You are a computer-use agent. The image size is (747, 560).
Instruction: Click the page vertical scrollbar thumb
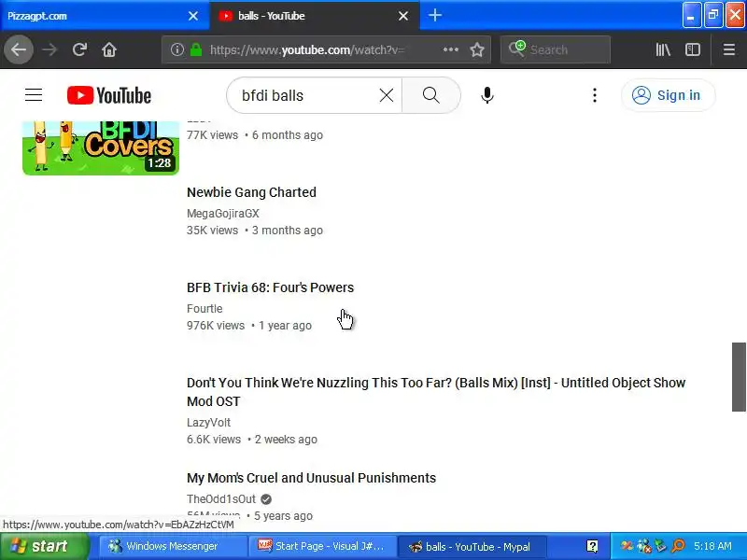[x=739, y=377]
